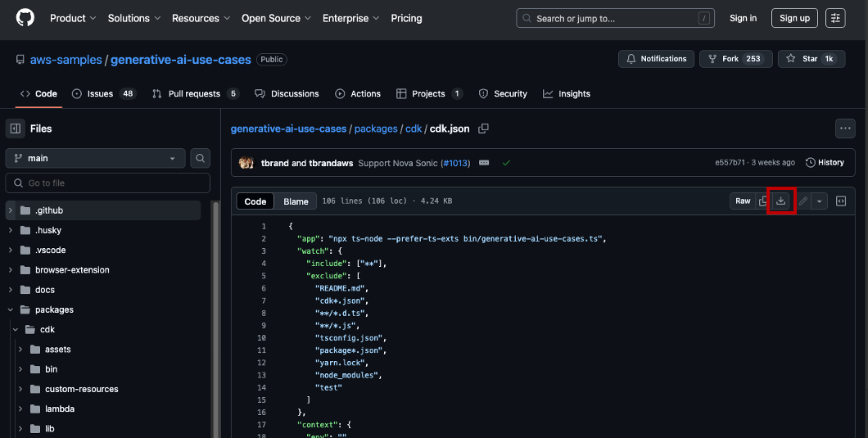Screen dimensions: 868x438
Task: Expand the assets folder chevron
Action: [20, 350]
